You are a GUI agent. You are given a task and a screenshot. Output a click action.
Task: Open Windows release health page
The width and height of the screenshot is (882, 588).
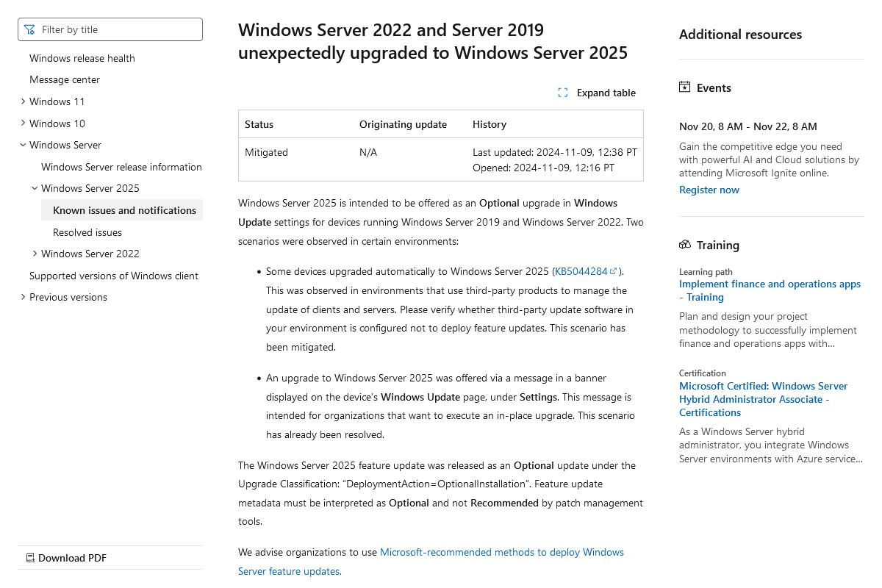82,58
